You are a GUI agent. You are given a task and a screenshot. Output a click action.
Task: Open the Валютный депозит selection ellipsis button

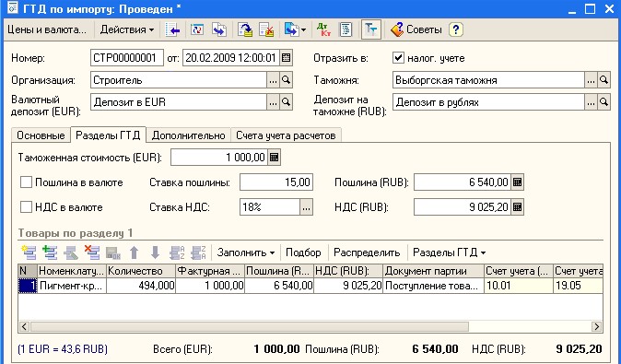pyautogui.click(x=274, y=102)
